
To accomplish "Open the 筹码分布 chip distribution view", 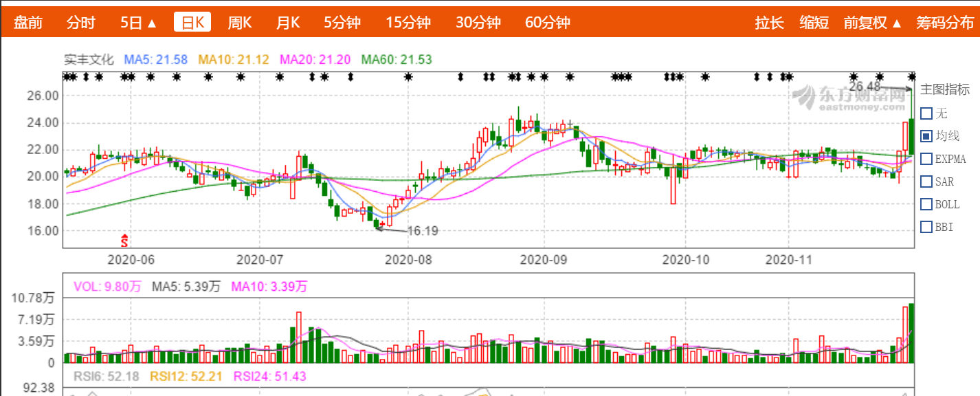I will [x=944, y=23].
